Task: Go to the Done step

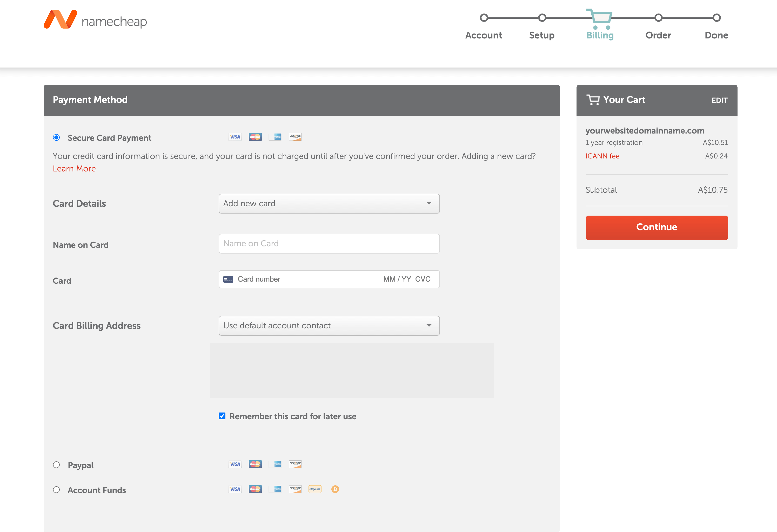Action: 716,35
